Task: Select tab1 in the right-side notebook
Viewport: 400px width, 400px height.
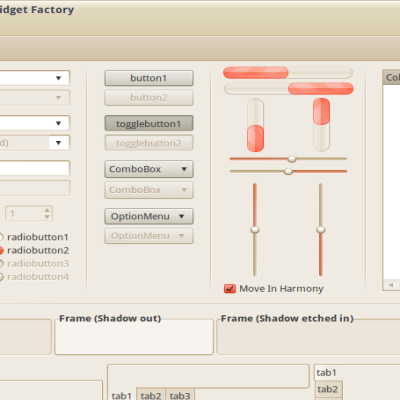Action: 327,373
